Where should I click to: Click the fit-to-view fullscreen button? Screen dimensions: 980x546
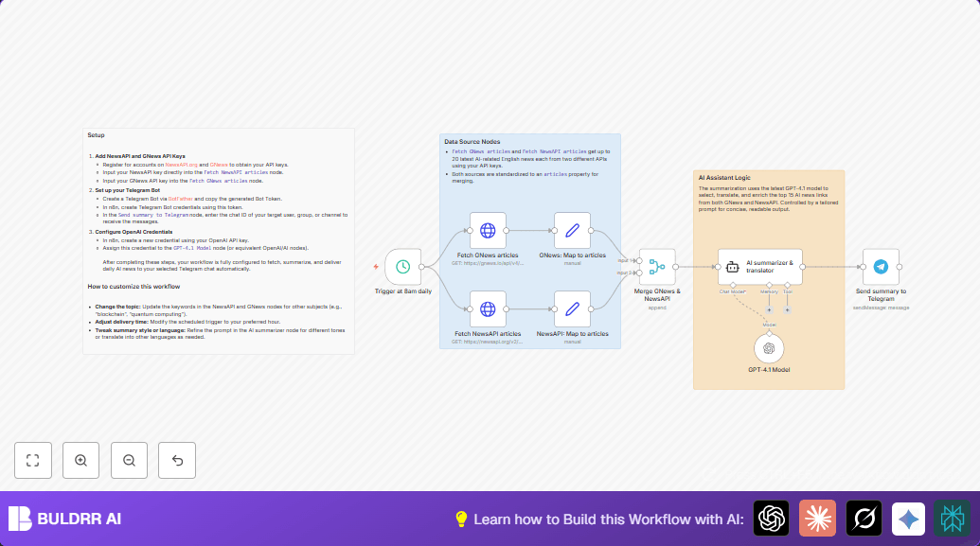(x=33, y=461)
